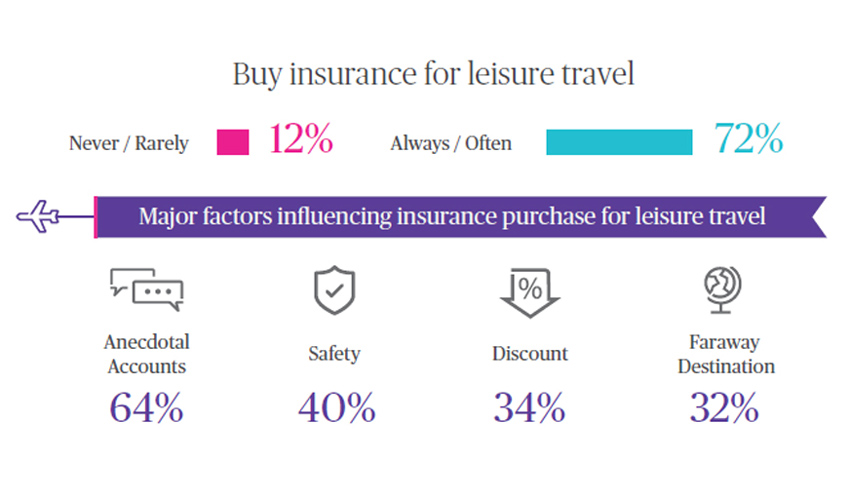The height and width of the screenshot is (500, 850).
Task: Click the percent arrow Discount icon
Action: click(529, 291)
